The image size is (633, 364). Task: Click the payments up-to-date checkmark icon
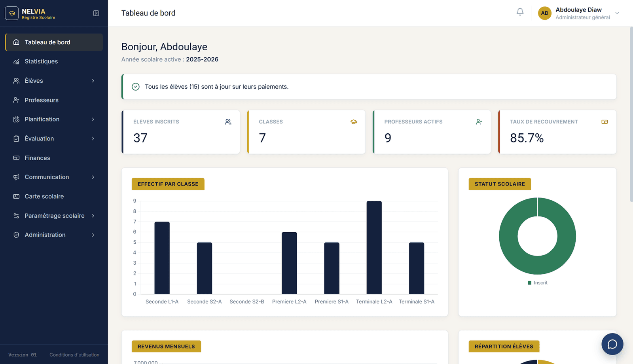(136, 87)
